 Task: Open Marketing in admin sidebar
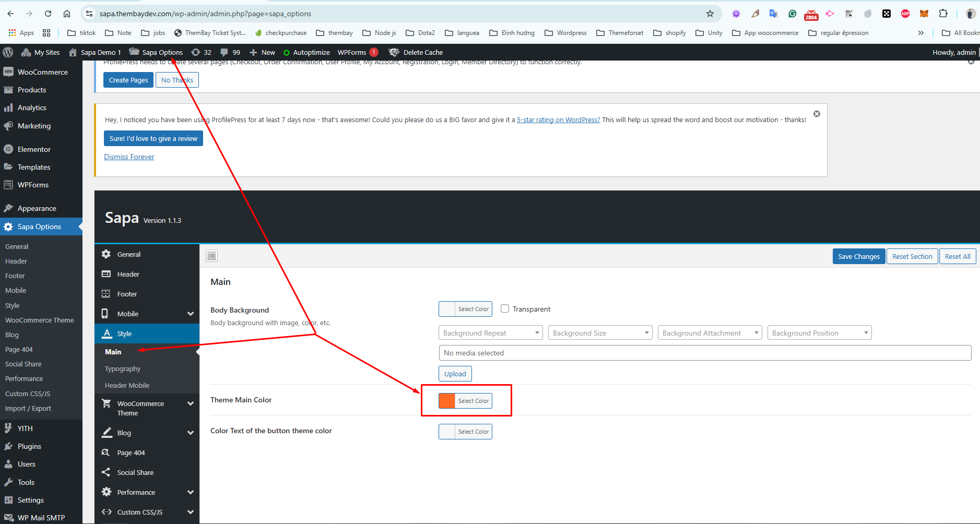pyautogui.click(x=41, y=126)
